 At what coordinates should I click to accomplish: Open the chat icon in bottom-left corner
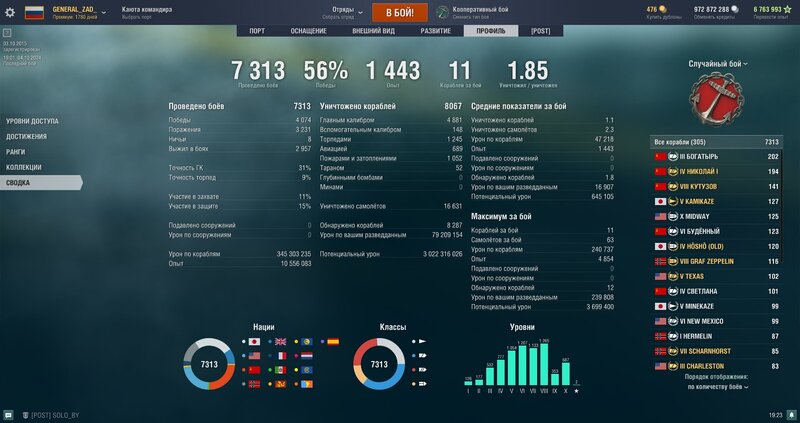[x=9, y=414]
